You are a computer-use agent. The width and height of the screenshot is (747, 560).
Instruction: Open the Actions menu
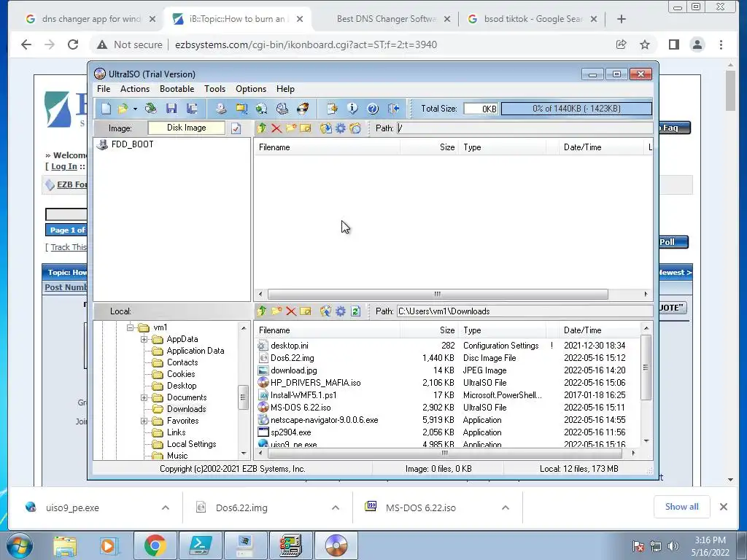pos(135,89)
